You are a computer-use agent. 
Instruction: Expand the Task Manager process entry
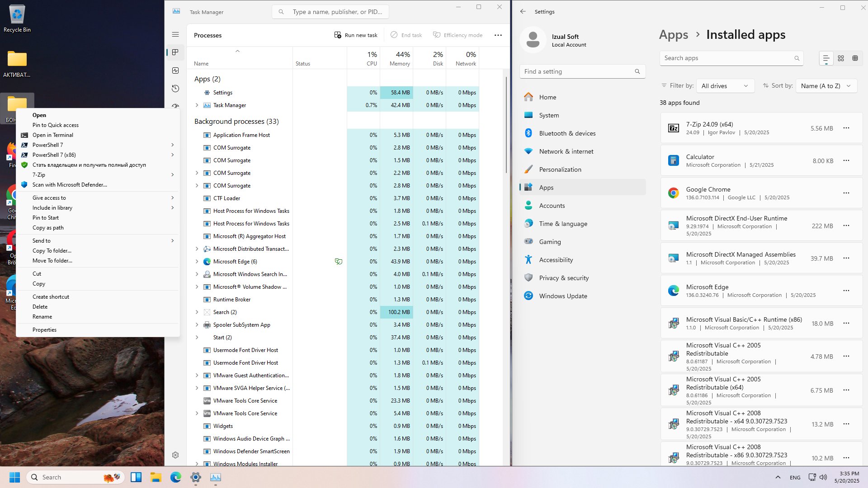tap(197, 105)
